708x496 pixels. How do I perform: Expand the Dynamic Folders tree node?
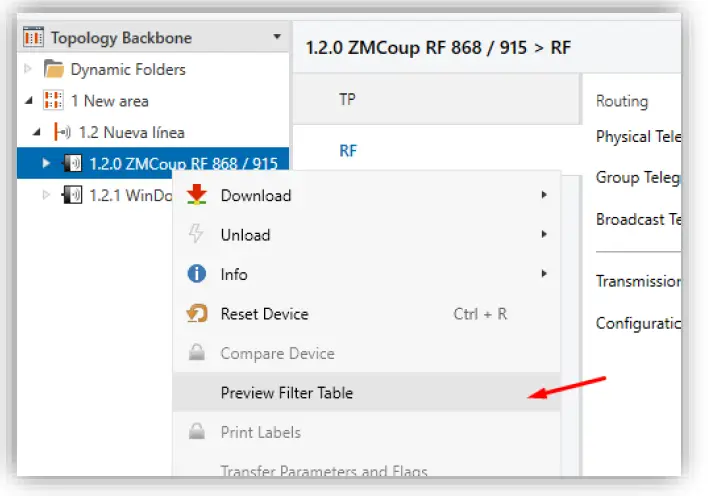(x=29, y=70)
